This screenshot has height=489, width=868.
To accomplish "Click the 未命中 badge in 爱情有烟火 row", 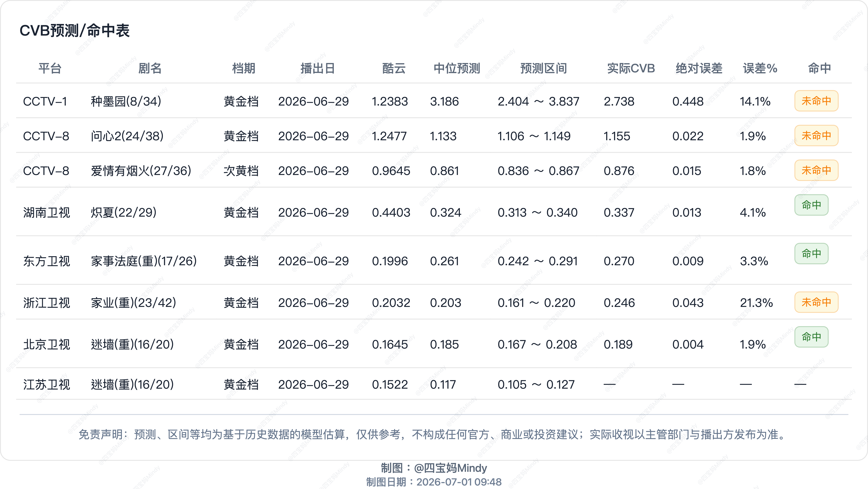I will click(816, 170).
